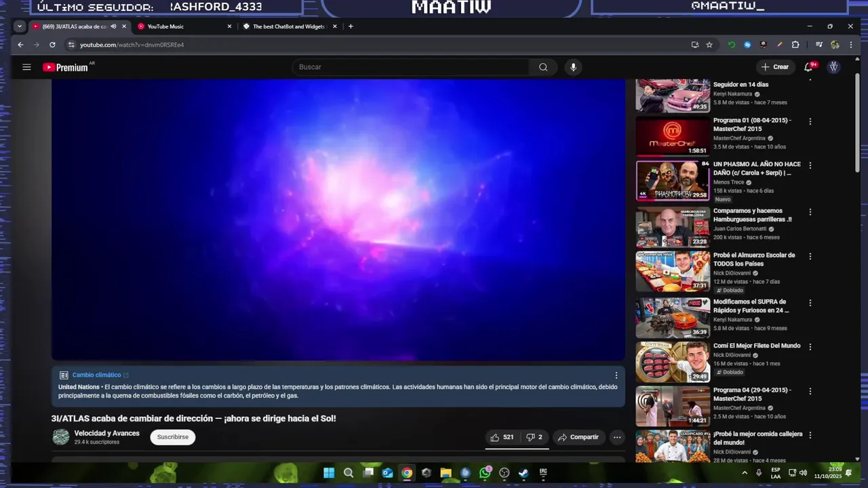Click the page vertical scrollbar
This screenshot has height=488, width=868.
click(x=858, y=122)
